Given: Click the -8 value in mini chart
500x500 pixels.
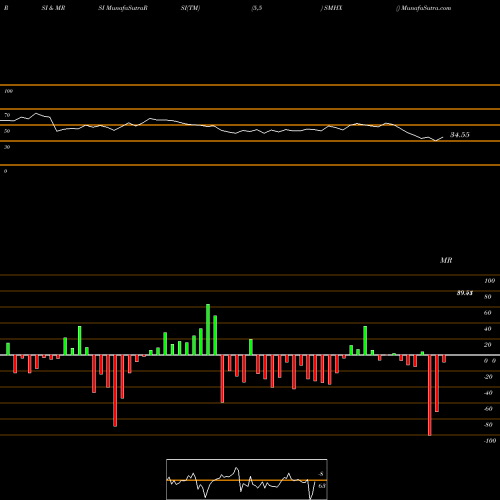Looking at the screenshot, I should coord(321,474).
